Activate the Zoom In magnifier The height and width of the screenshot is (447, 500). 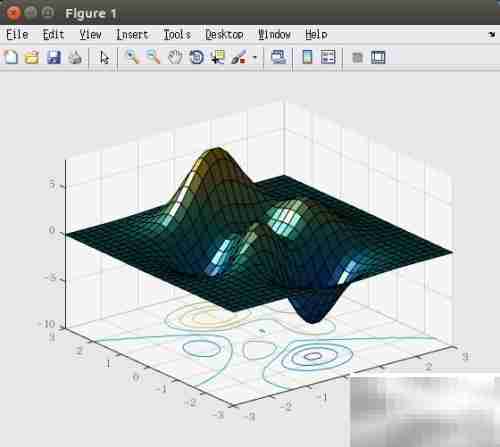(x=132, y=57)
